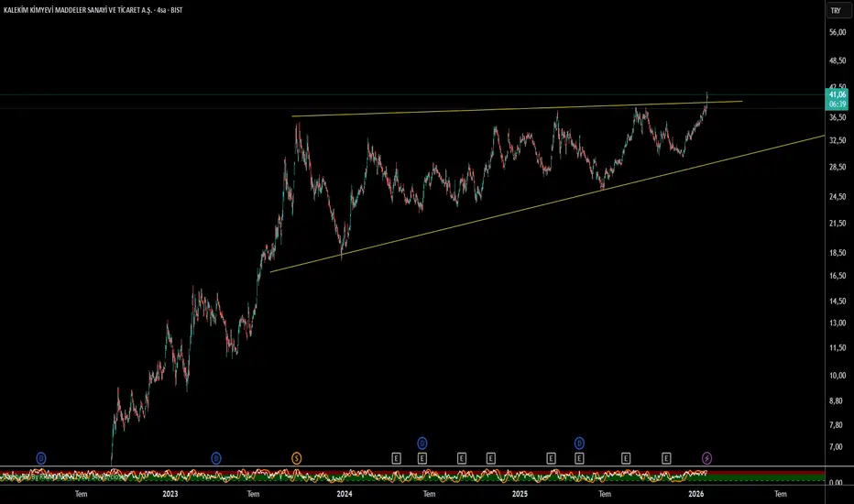Screen dimensions: 854x504
Task: Select the upper yellow resistance trendline
Action: tap(517, 109)
